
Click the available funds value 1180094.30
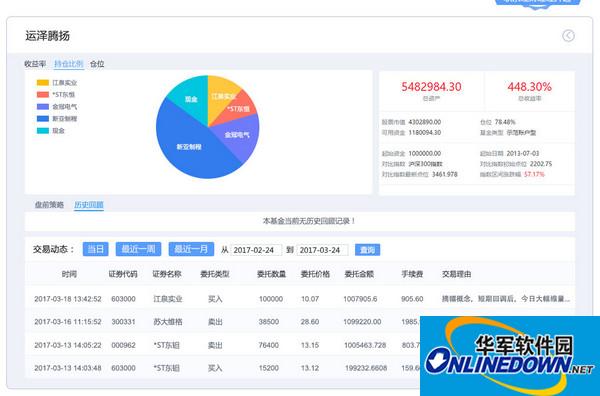pos(425,132)
